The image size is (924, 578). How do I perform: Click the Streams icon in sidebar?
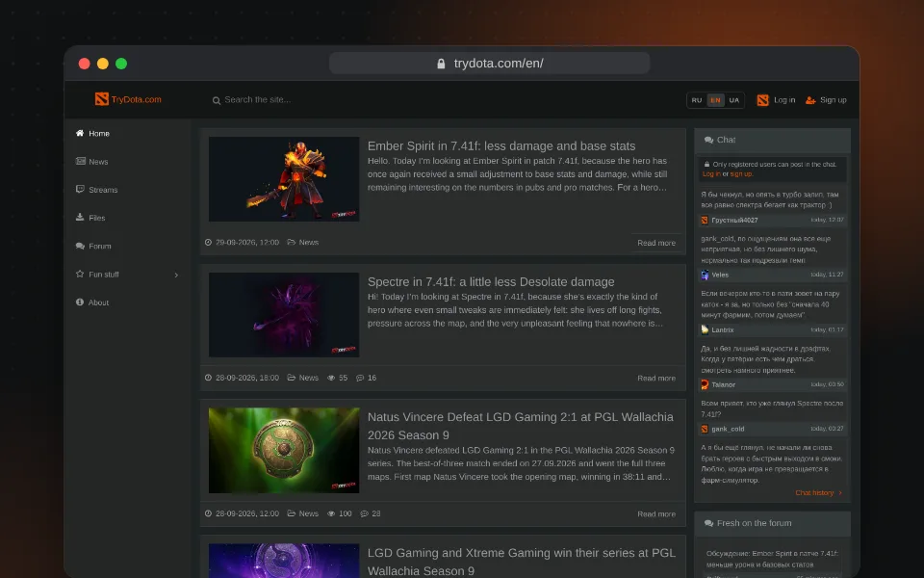(x=80, y=190)
